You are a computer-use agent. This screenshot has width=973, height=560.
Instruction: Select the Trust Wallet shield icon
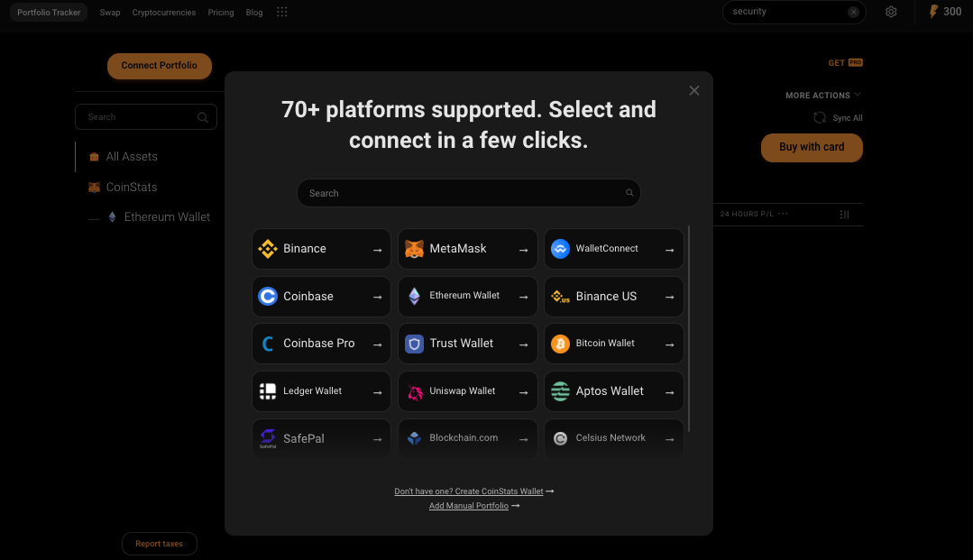[x=413, y=344]
